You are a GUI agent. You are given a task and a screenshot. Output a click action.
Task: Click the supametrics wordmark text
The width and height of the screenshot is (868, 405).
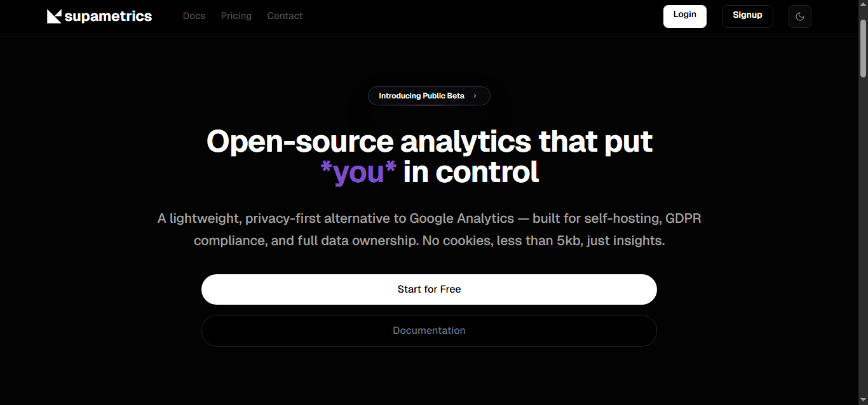pyautogui.click(x=108, y=17)
